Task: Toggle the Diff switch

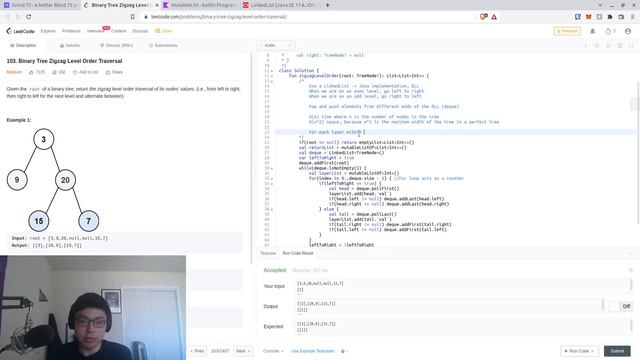Action: click(620, 307)
